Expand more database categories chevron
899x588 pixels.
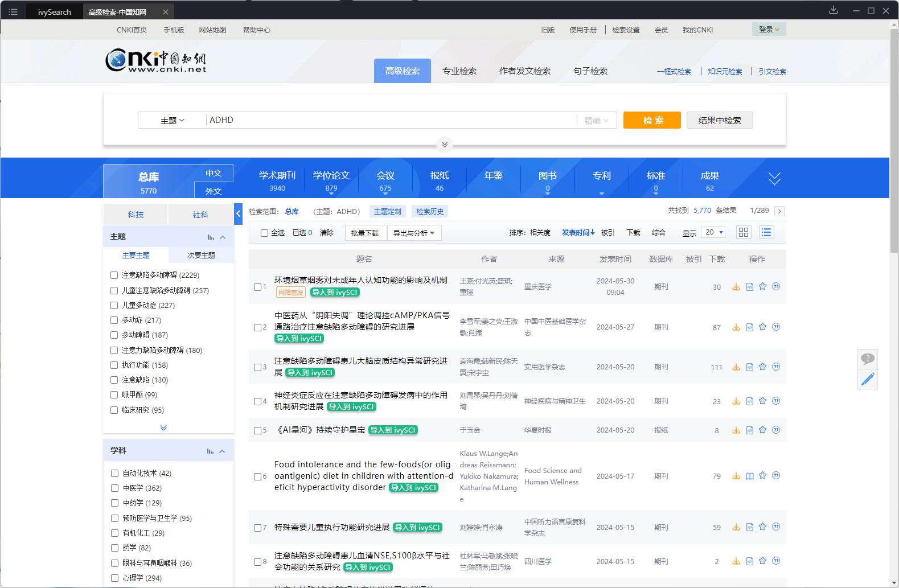coord(774,179)
